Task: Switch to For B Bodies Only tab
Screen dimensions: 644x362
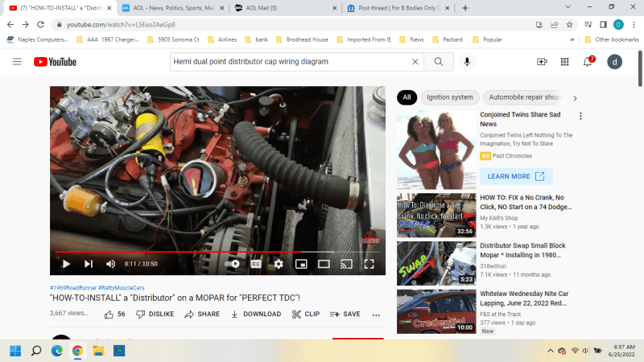Action: point(398,8)
